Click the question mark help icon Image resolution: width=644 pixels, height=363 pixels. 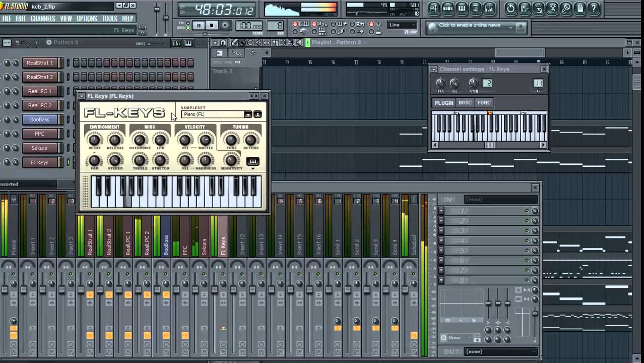[x=594, y=8]
